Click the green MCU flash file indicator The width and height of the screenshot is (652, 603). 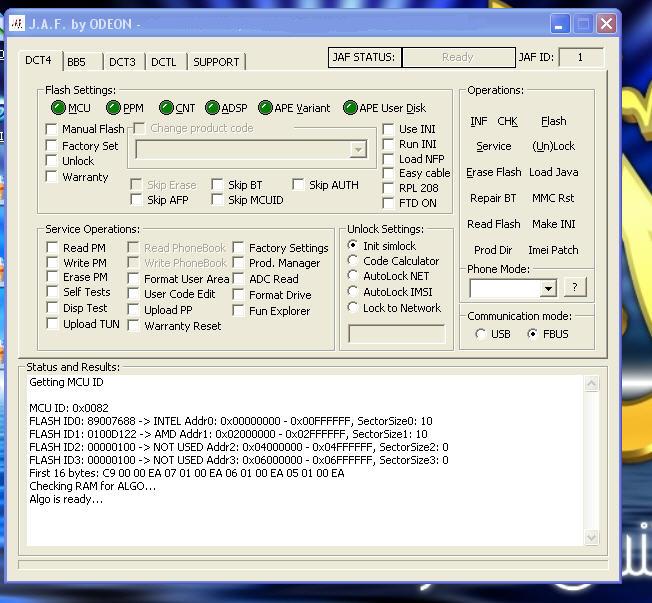(58, 108)
